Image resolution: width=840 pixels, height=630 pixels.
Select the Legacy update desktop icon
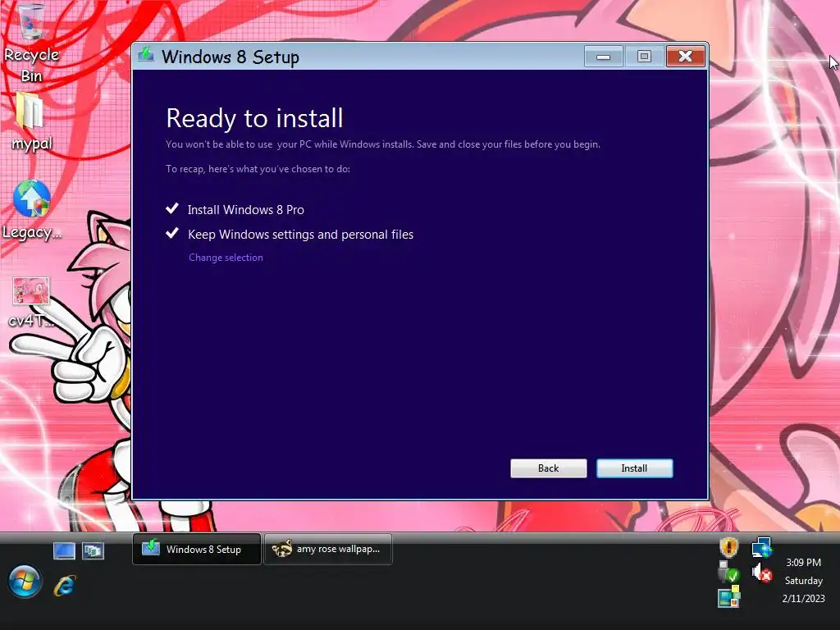[x=32, y=210]
